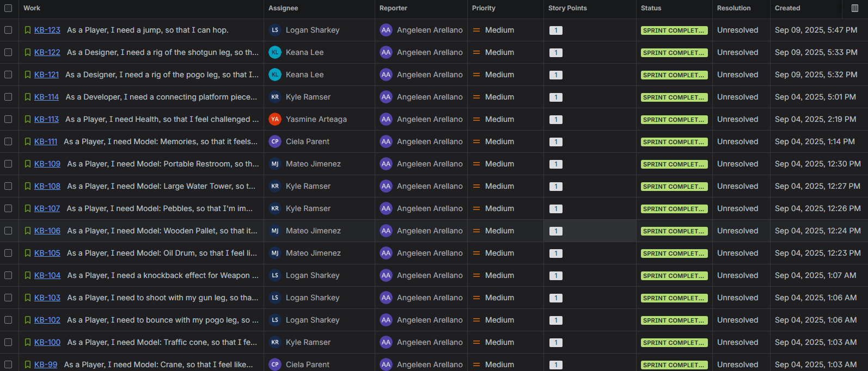Edit story points value for KB-106
The width and height of the screenshot is (868, 371).
tap(556, 231)
